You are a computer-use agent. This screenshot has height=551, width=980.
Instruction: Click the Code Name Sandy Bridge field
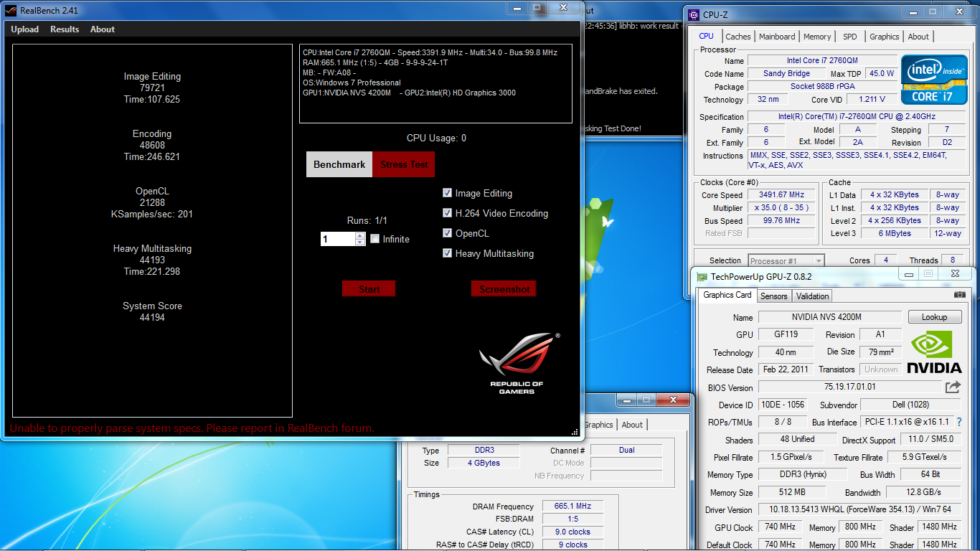[x=787, y=73]
